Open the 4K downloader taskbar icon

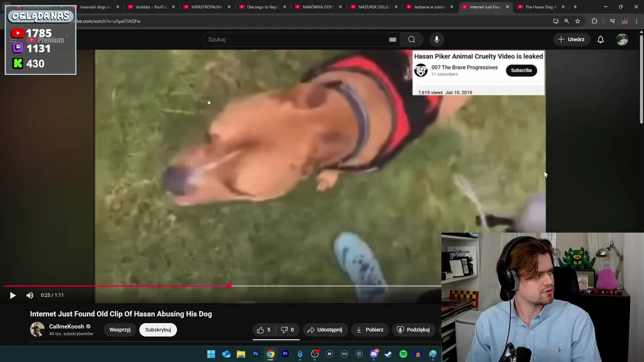(x=330, y=354)
